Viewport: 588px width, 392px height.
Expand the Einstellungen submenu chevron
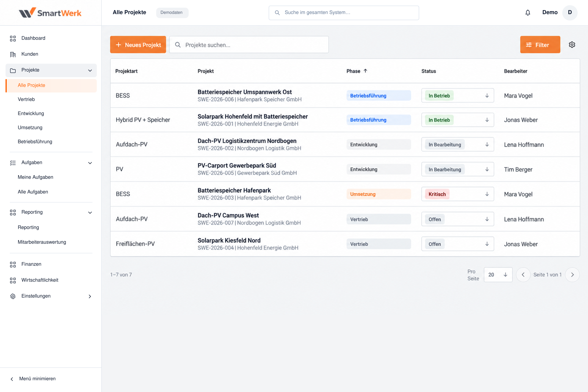90,296
